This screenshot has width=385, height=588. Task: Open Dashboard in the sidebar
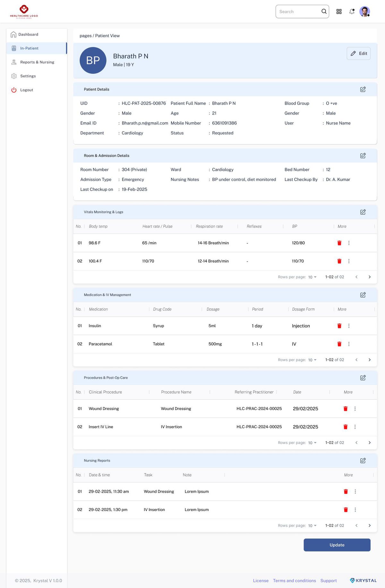37,34
